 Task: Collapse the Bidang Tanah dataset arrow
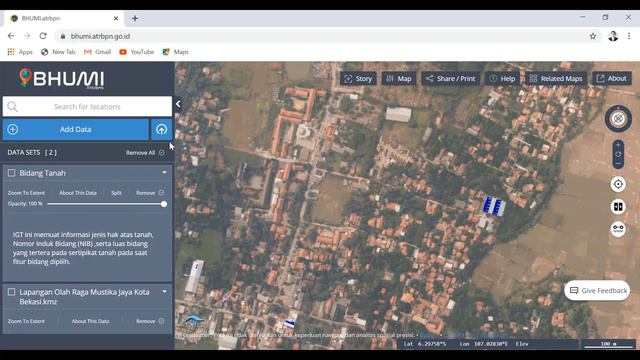click(x=164, y=173)
